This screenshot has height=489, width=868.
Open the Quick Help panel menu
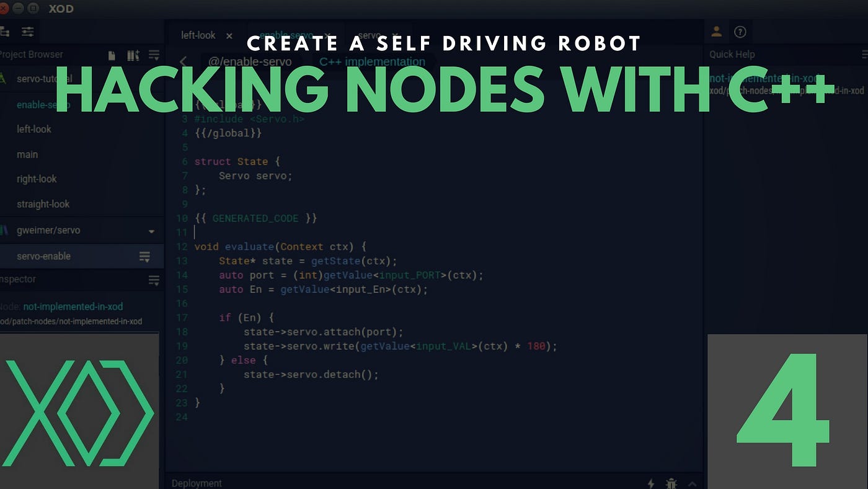click(864, 55)
